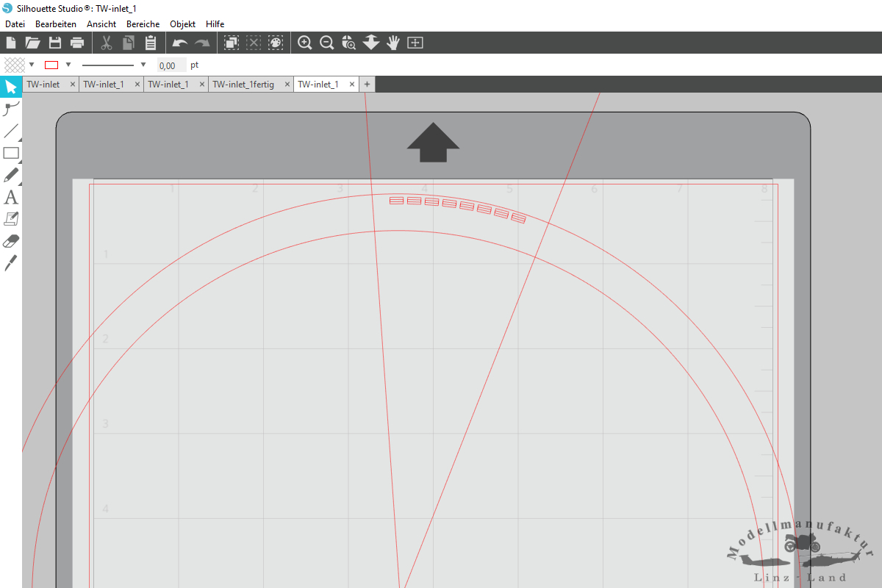
Task: Open the line color dropdown
Action: (68, 65)
